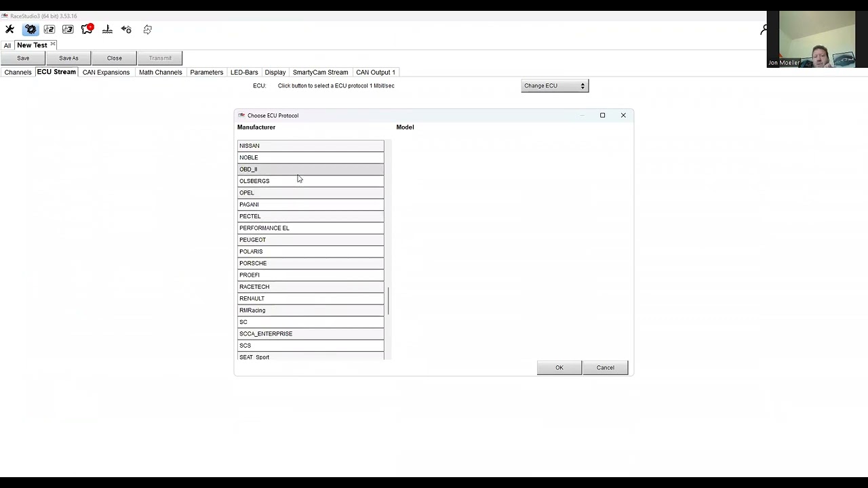Click the Jon Moeller webcam thumbnail
Viewport: 868px width, 488px height.
coord(816,39)
